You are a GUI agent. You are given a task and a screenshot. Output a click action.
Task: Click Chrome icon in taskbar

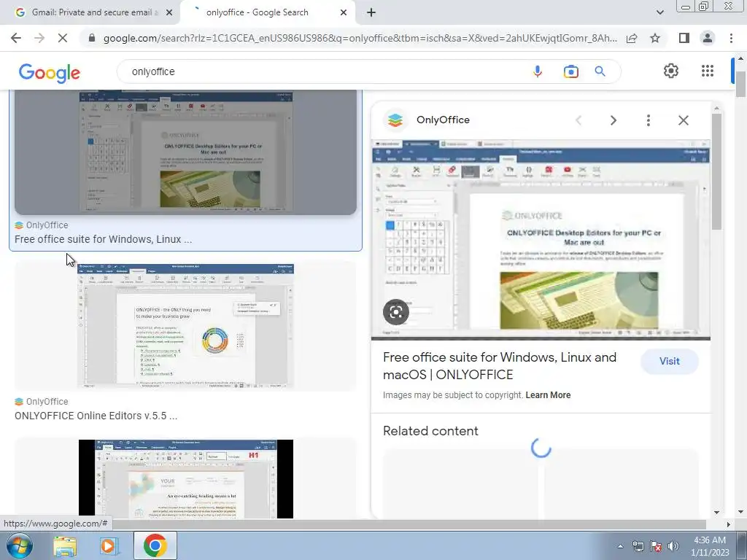(155, 545)
